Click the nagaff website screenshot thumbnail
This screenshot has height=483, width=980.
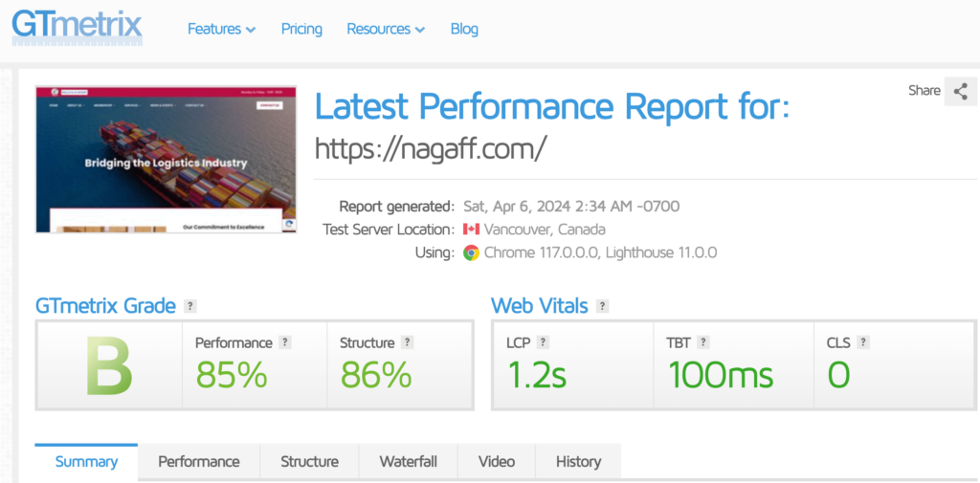(x=166, y=159)
